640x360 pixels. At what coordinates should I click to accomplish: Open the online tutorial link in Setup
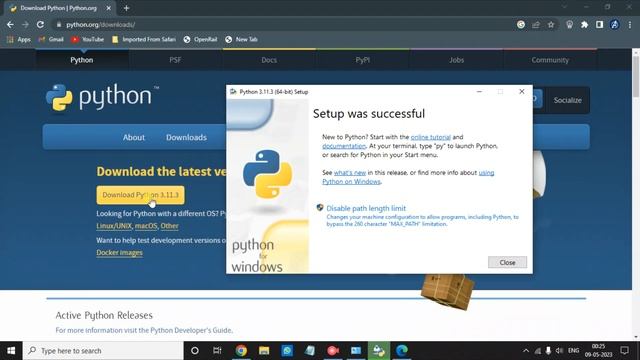click(x=431, y=137)
